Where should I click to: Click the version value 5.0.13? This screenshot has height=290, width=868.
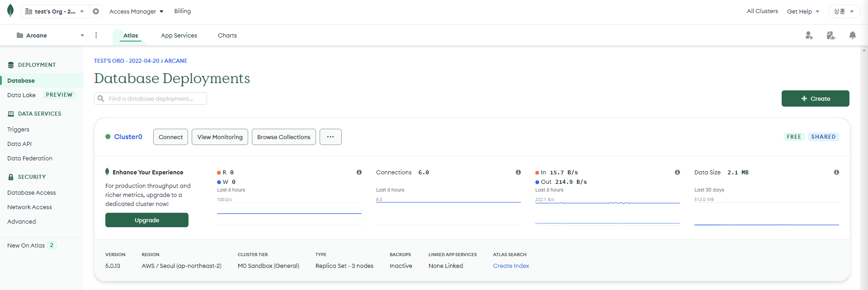[x=113, y=266]
